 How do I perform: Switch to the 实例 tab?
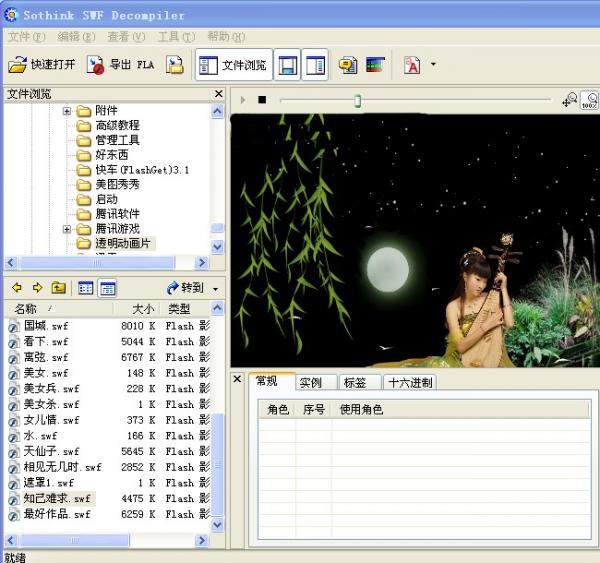click(316, 382)
